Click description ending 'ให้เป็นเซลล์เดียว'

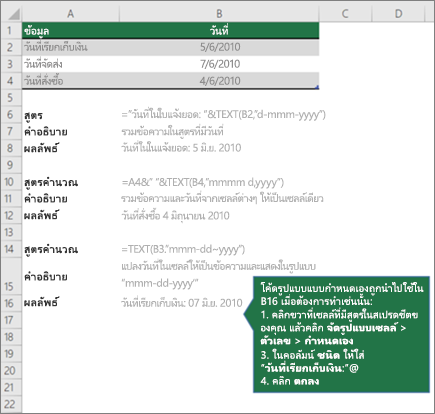click(222, 199)
